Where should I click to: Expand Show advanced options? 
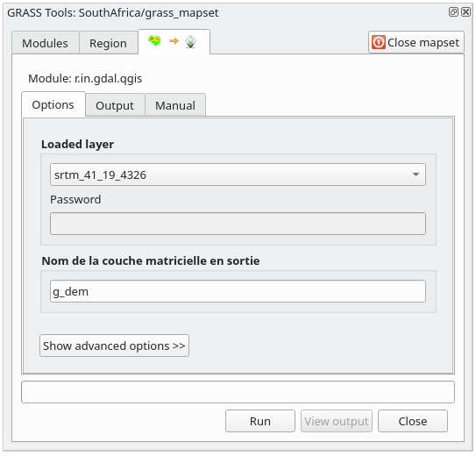[114, 346]
